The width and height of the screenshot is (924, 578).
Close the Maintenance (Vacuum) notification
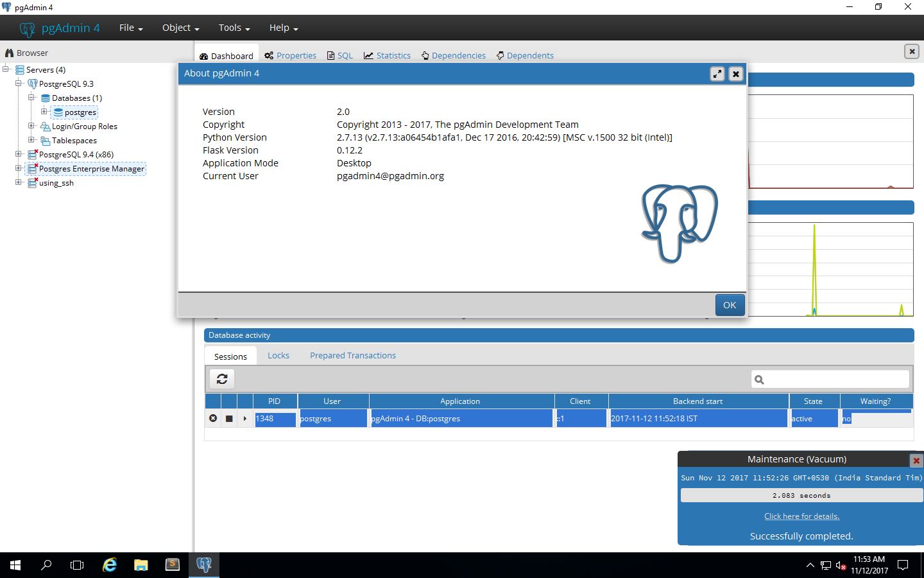click(916, 460)
